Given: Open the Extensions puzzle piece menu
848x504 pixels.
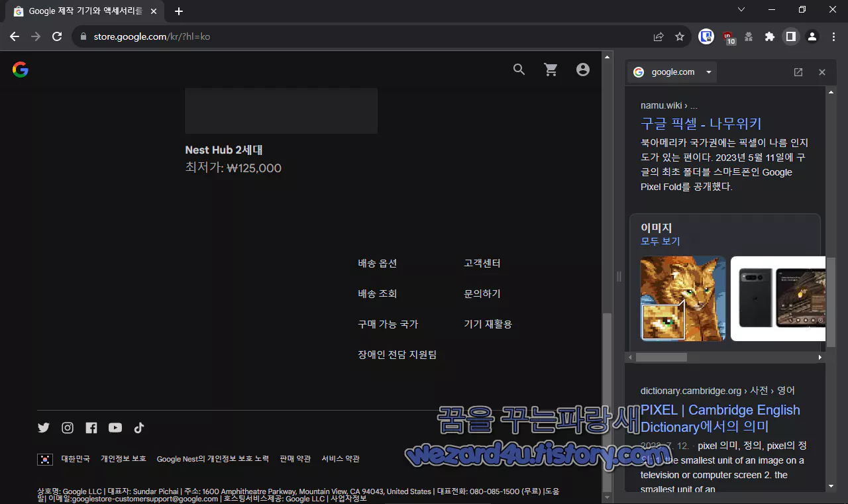Looking at the screenshot, I should 770,37.
